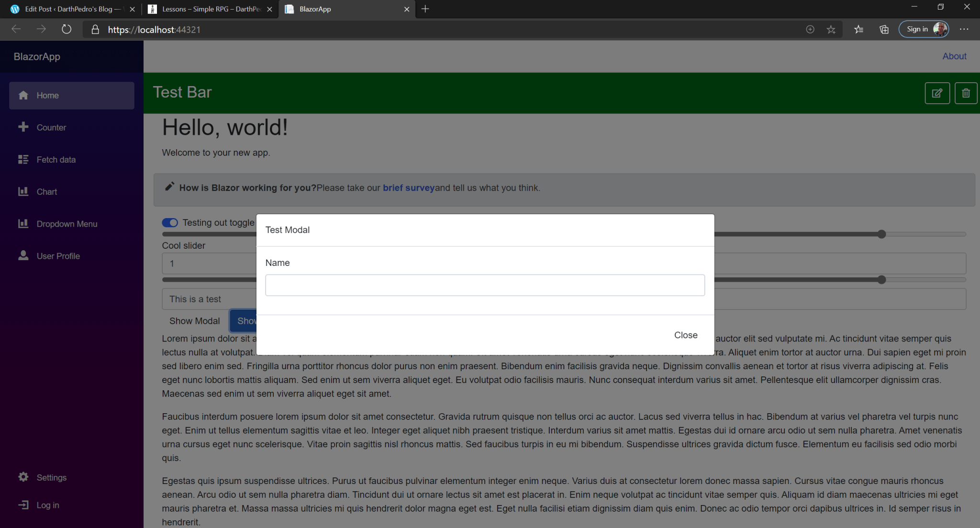
Task: Close the Test Modal dialog
Action: [685, 335]
